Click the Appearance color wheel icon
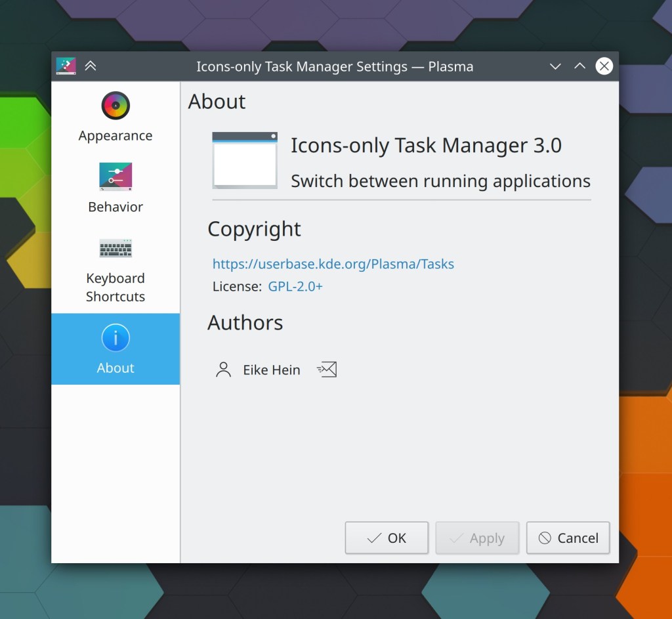This screenshot has height=619, width=672. click(115, 106)
